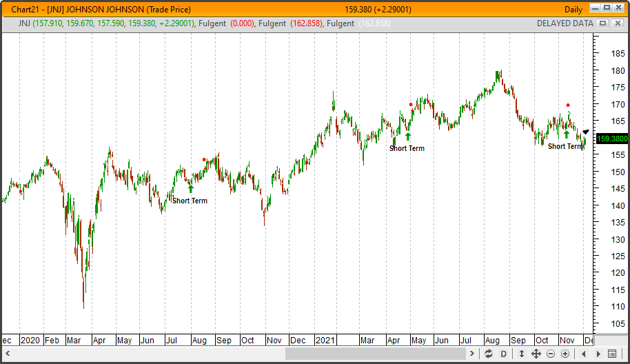Step chart back with left triangle
Viewport: 630px width, 364px height.
tap(583, 354)
